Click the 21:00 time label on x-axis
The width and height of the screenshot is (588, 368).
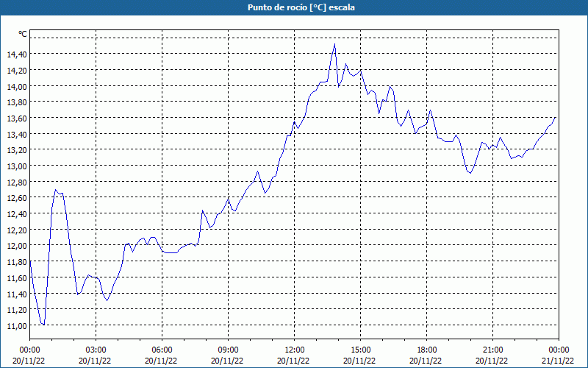point(492,350)
